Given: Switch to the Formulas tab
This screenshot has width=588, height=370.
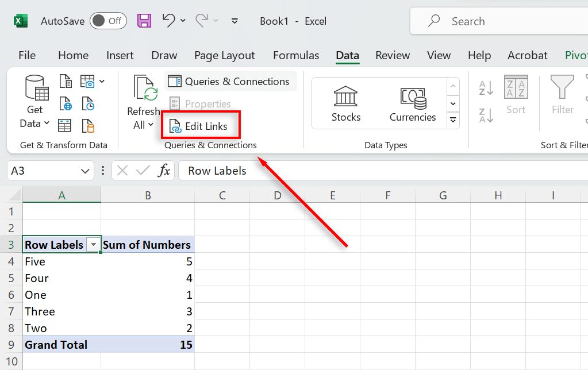Looking at the screenshot, I should [x=296, y=55].
